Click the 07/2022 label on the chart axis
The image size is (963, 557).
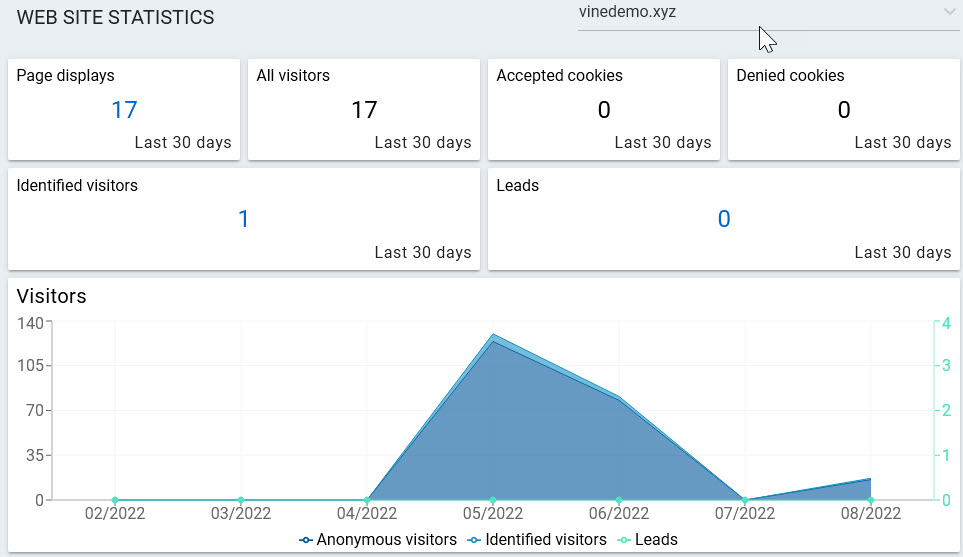(x=745, y=514)
